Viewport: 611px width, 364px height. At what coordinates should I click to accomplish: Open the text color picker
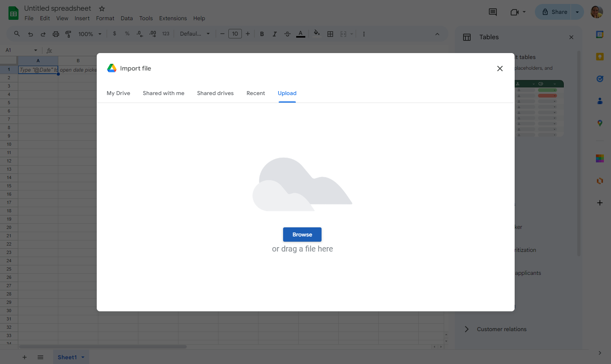301,34
